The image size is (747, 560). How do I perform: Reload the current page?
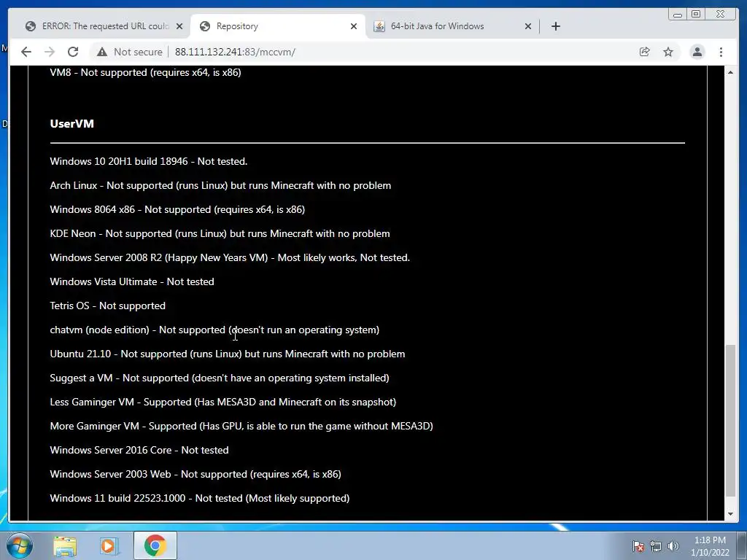[73, 52]
